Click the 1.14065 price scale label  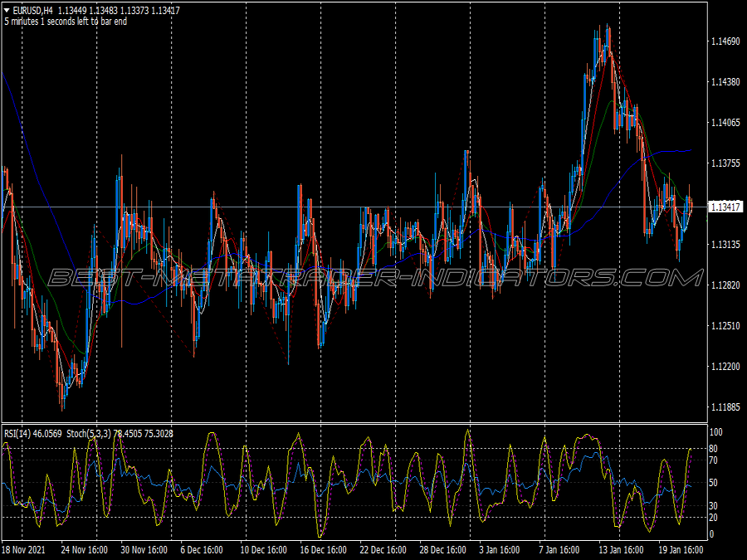(x=725, y=123)
